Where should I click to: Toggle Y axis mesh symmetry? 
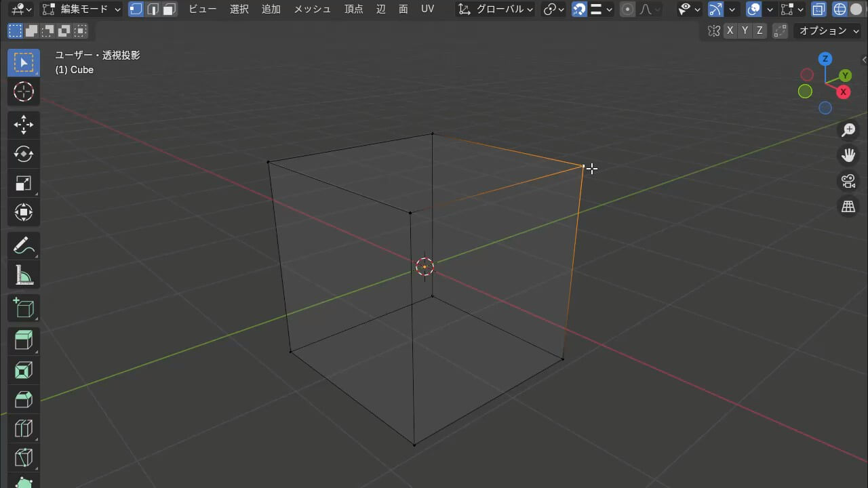[745, 30]
